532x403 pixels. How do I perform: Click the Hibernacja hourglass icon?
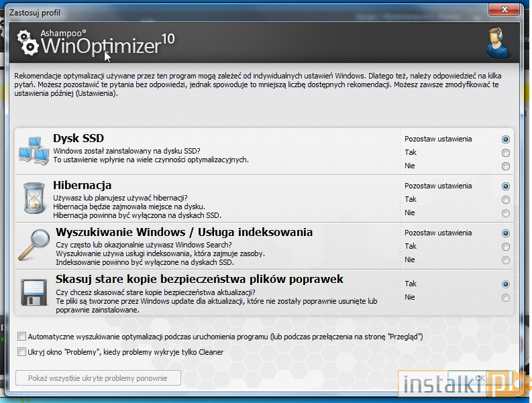click(x=34, y=198)
